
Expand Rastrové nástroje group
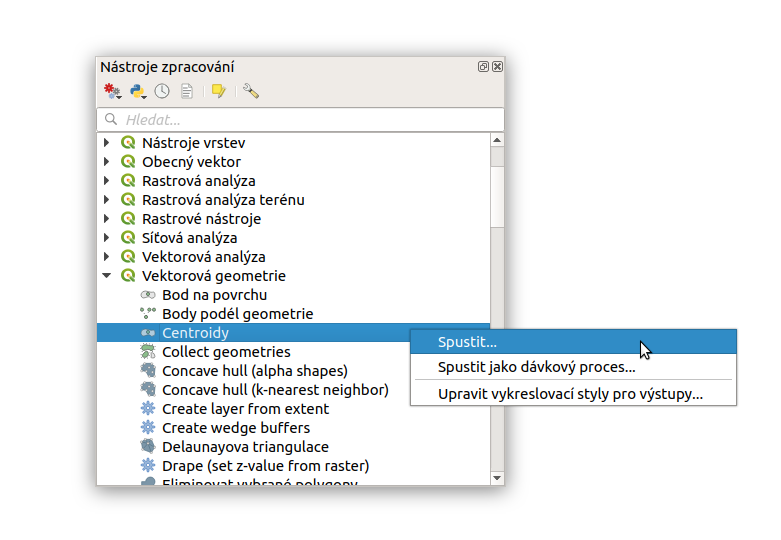pos(106,219)
